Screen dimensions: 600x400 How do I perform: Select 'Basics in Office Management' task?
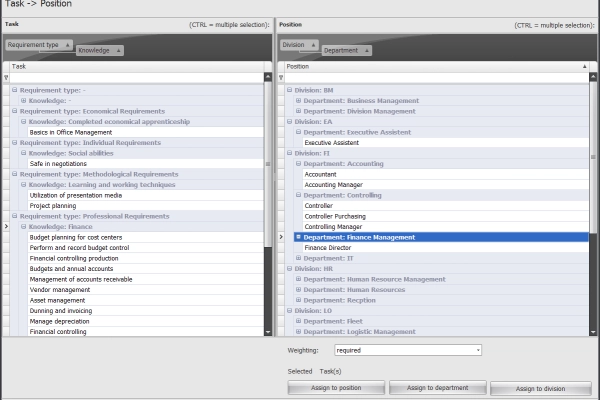click(x=145, y=132)
